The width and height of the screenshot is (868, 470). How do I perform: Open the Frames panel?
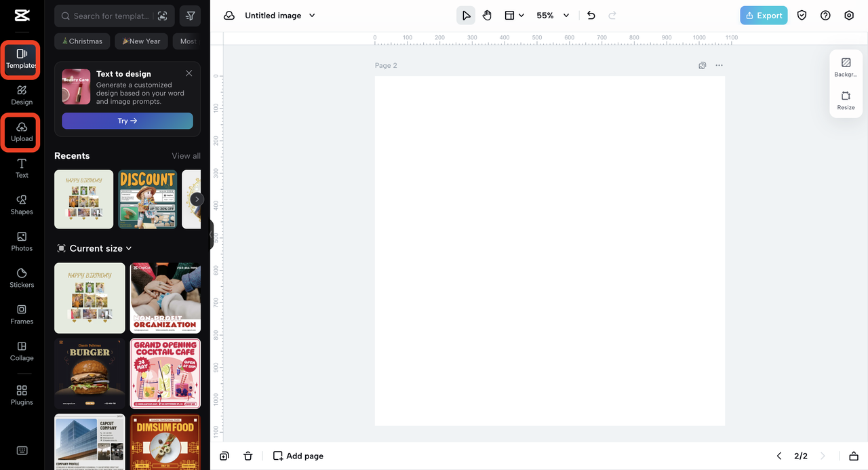tap(22, 315)
